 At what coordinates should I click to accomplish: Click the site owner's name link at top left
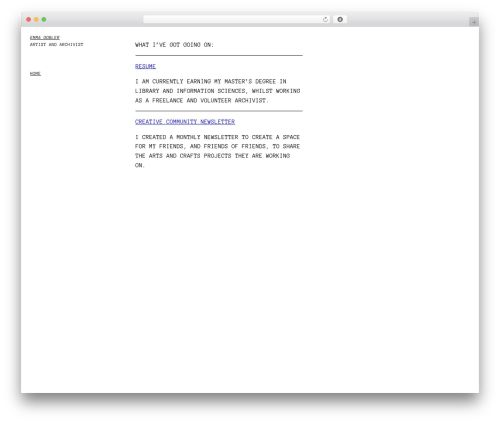click(x=45, y=38)
